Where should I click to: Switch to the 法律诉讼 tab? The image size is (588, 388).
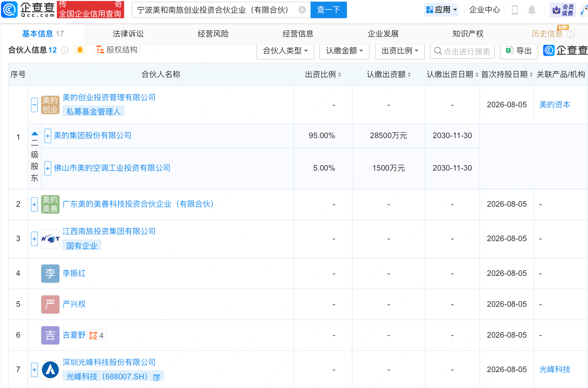[x=128, y=34]
